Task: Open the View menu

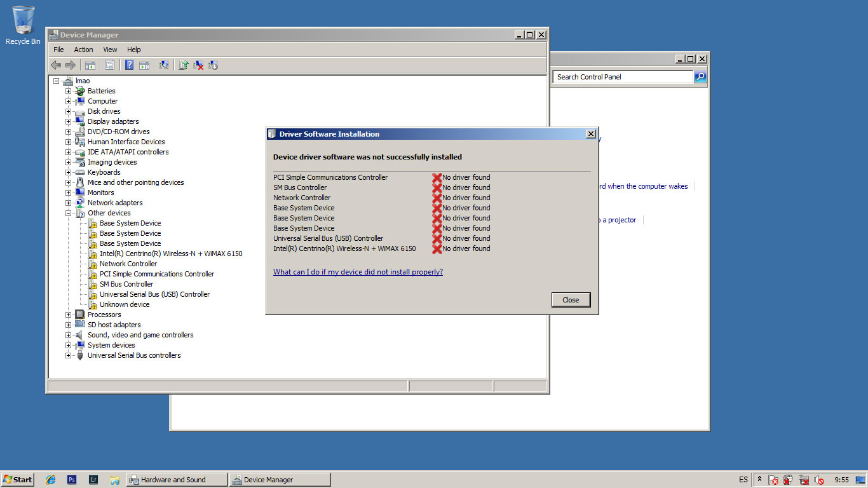Action: (x=110, y=50)
